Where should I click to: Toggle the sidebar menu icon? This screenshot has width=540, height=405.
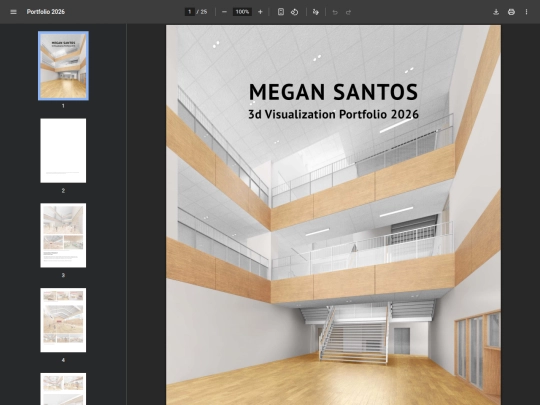point(13,12)
